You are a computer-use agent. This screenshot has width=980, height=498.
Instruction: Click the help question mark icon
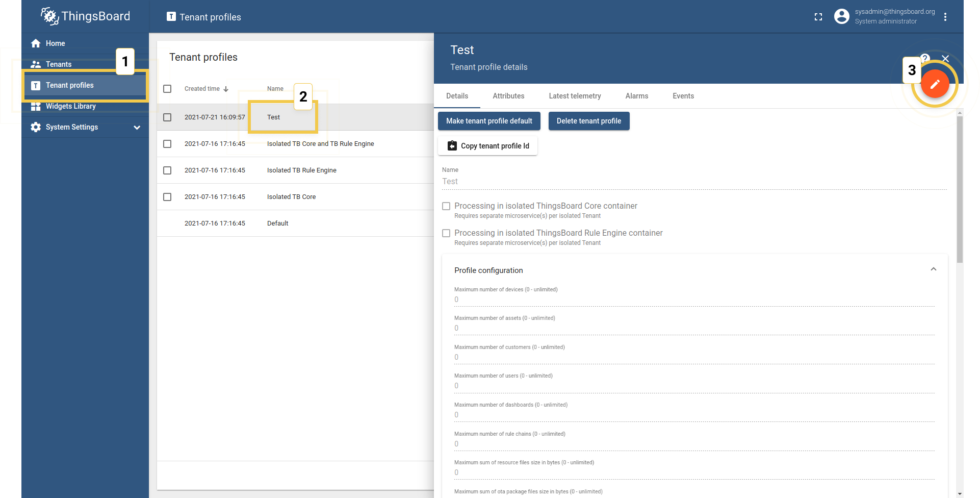(925, 58)
